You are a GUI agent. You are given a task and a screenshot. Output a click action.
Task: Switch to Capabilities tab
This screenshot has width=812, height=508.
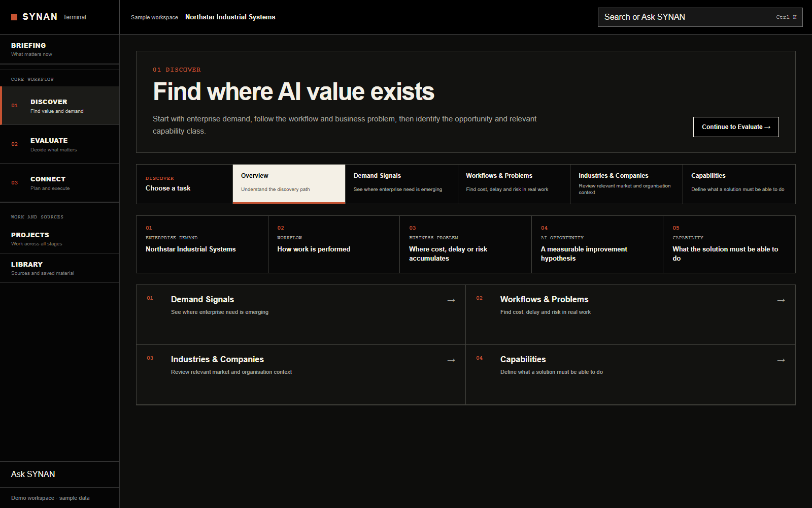[x=739, y=184]
